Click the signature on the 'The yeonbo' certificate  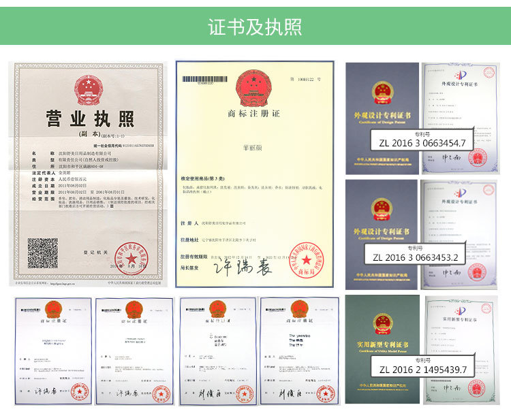coord(290,394)
